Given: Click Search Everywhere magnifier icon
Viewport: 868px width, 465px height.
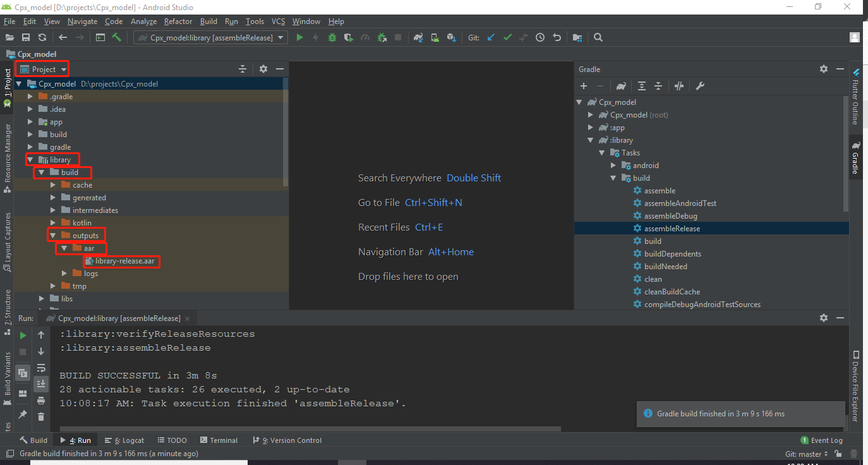Looking at the screenshot, I should pyautogui.click(x=598, y=37).
